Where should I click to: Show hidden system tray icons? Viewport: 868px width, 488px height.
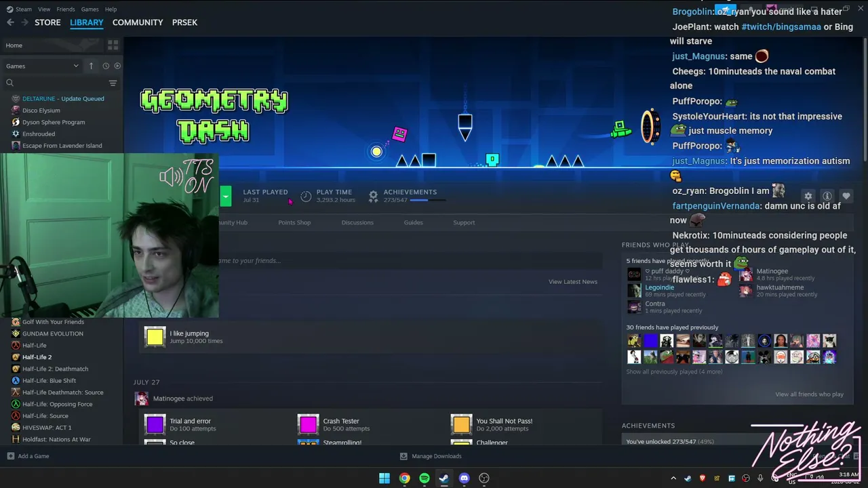[673, 479]
